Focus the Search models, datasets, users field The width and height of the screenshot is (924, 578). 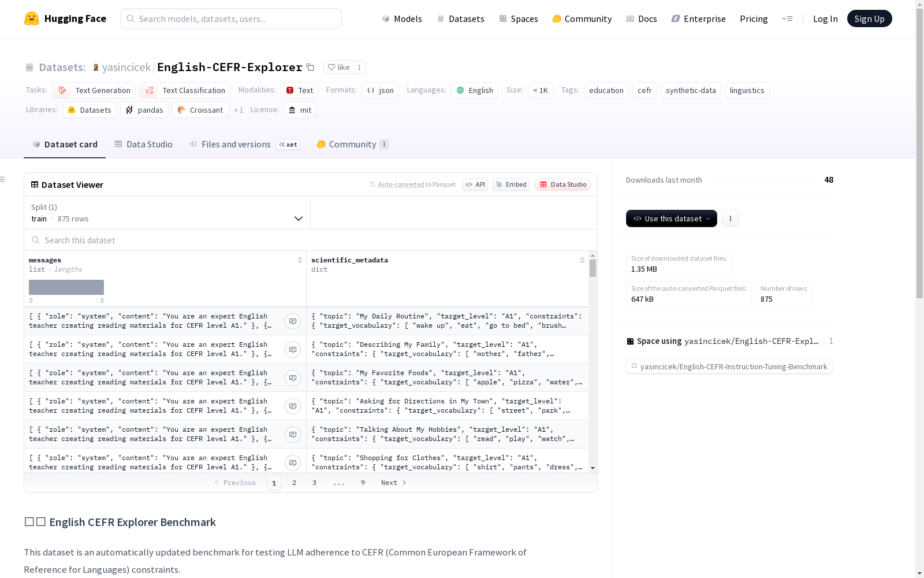point(231,18)
